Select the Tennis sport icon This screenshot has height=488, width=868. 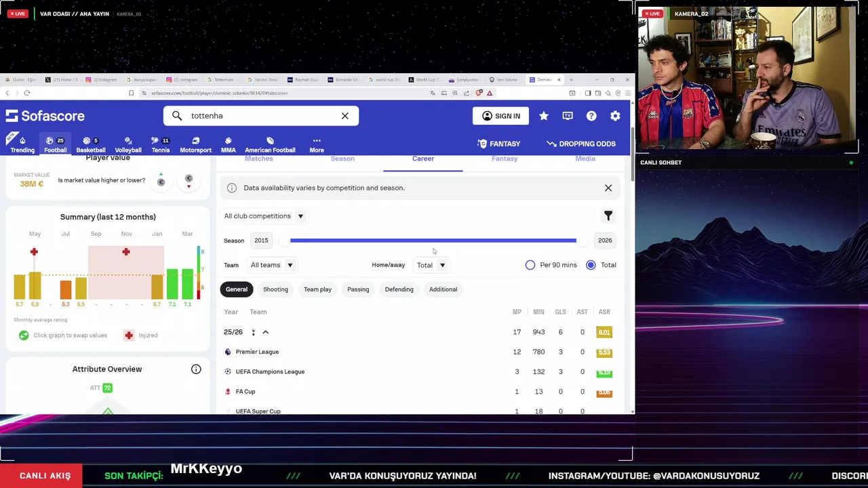pyautogui.click(x=161, y=144)
